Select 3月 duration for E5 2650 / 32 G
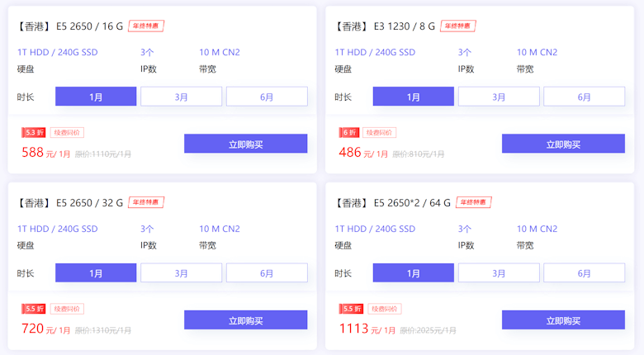The image size is (644, 355). point(181,272)
